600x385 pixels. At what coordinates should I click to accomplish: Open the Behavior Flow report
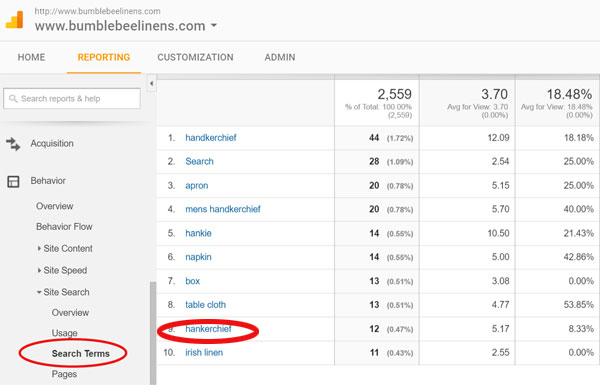tap(64, 227)
